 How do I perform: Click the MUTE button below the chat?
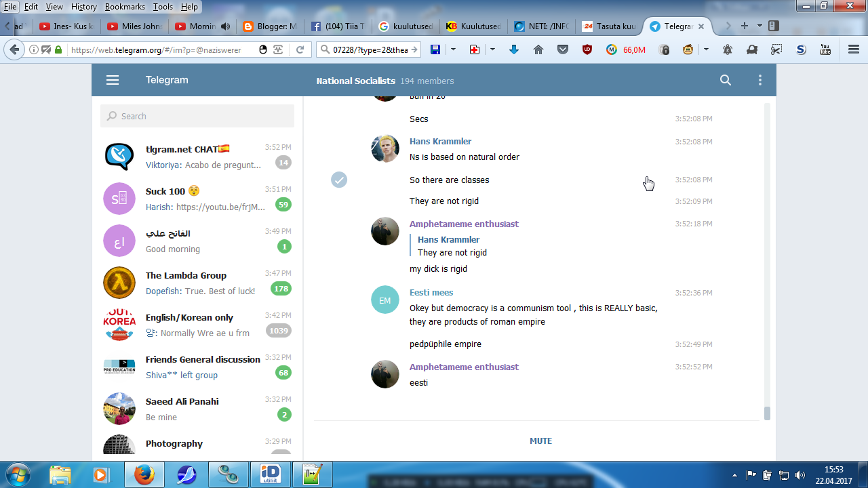[540, 441]
